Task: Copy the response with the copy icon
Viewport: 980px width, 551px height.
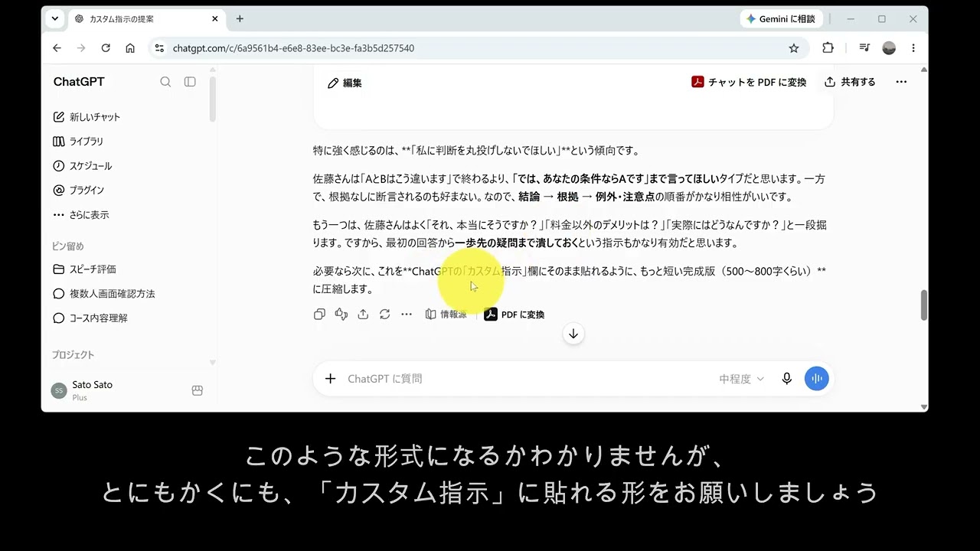Action: coord(319,314)
